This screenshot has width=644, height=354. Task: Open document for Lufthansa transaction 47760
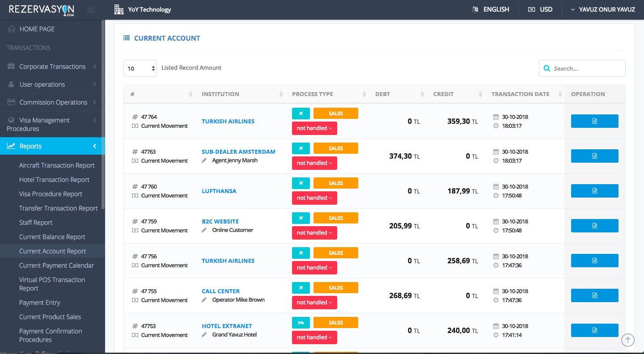click(x=595, y=191)
